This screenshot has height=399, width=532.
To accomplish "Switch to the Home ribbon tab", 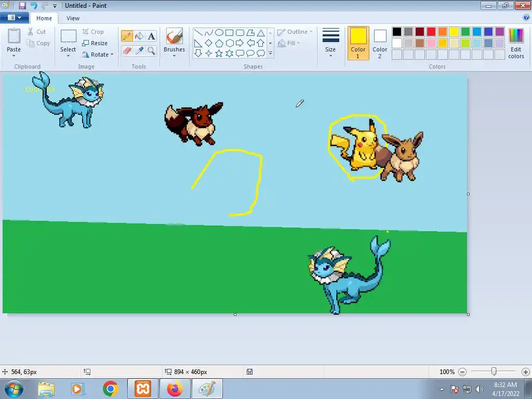I will coord(44,18).
